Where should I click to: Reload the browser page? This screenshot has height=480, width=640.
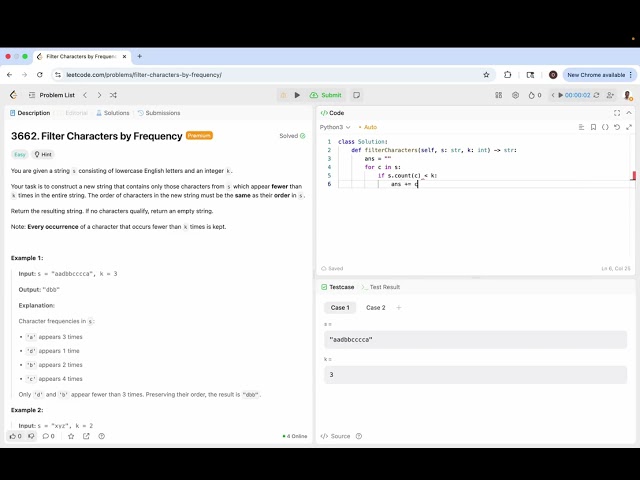coord(40,75)
